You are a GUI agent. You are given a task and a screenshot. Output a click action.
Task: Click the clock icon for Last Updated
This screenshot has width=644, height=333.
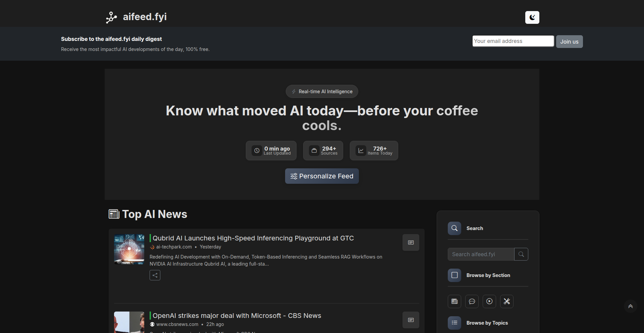tap(257, 151)
